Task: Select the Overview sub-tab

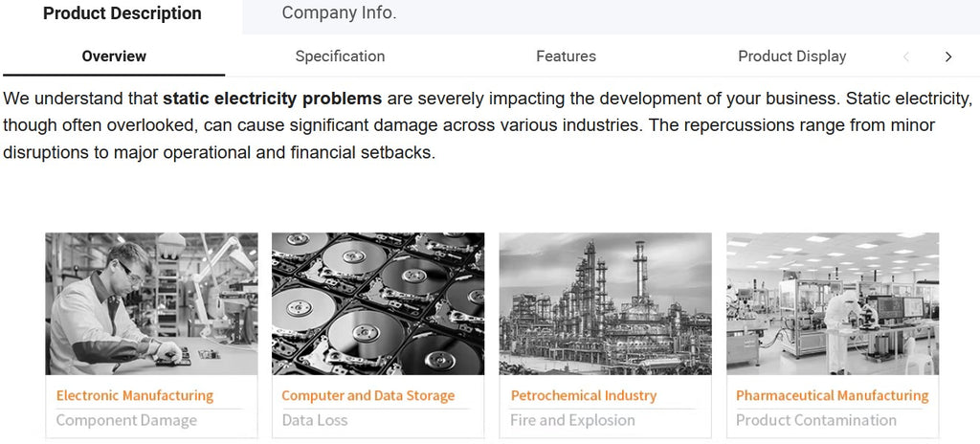Action: [x=114, y=56]
